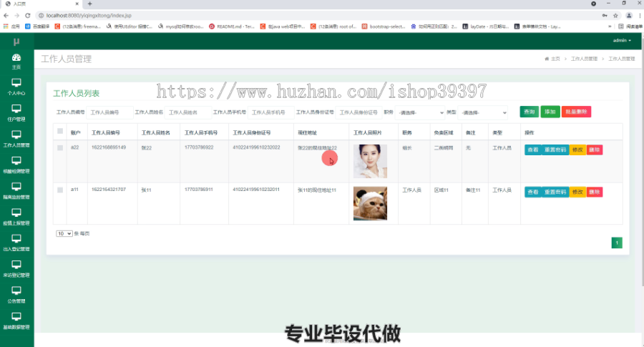Click the browser address bar URL
The height and width of the screenshot is (347, 644).
[x=89, y=16]
